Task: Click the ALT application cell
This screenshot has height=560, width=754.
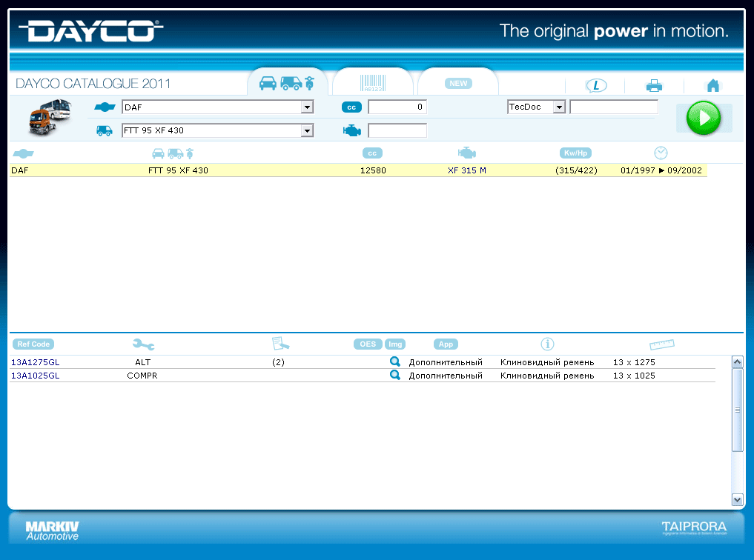Action: (143, 362)
